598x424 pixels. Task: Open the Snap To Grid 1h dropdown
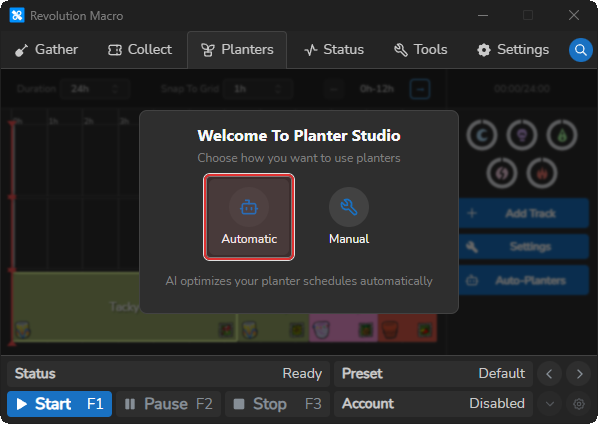257,89
